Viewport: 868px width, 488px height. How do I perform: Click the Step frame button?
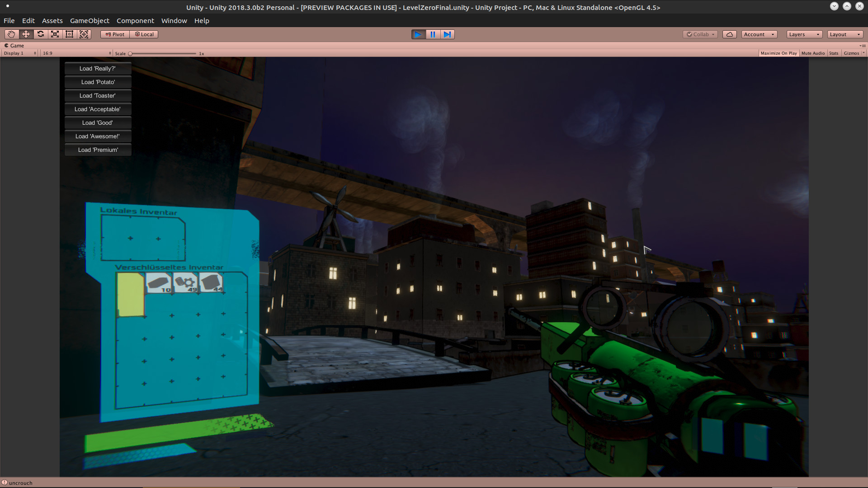[447, 34]
